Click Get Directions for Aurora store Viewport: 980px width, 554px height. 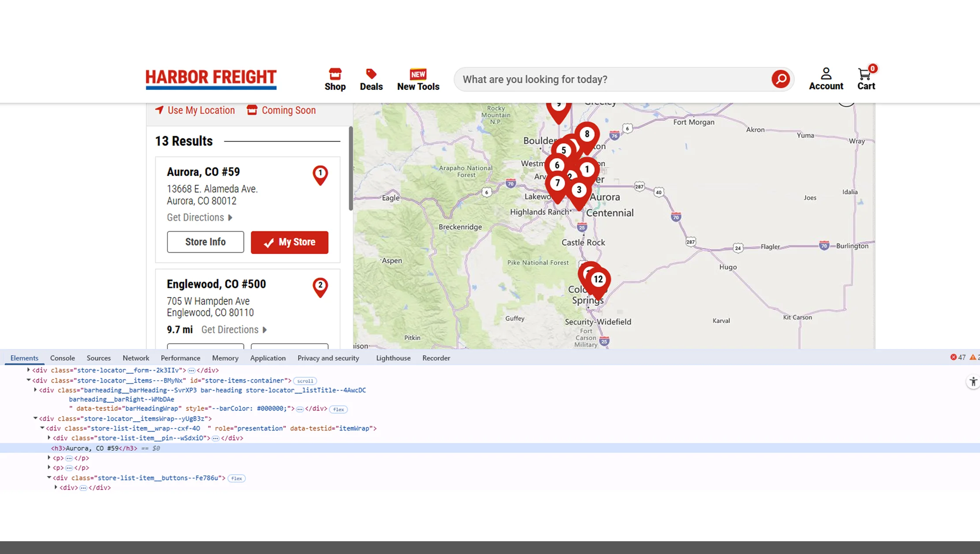200,218
